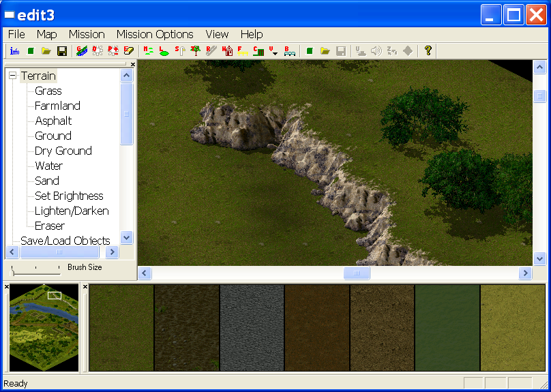Viewport: 551px width, 392px height.
Task: Click the yellow question mark help icon
Action: [428, 51]
